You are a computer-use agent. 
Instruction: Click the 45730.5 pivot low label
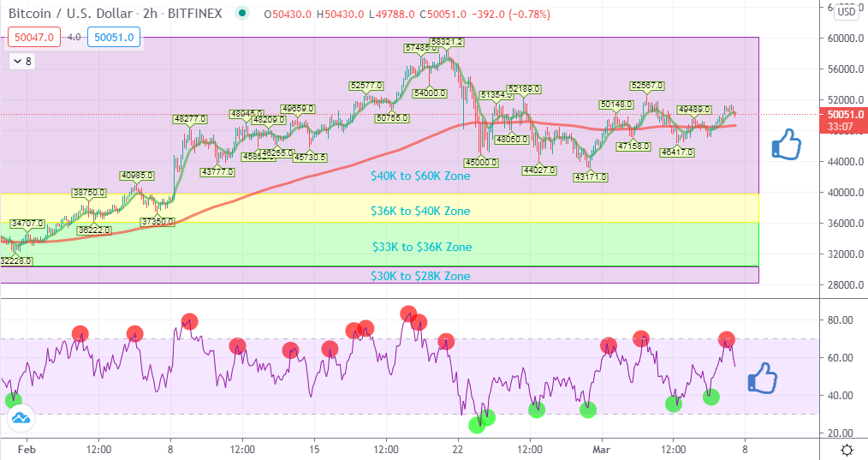click(x=310, y=158)
